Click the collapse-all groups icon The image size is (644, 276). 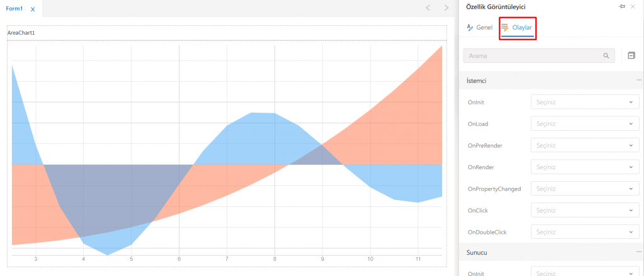[x=631, y=56]
